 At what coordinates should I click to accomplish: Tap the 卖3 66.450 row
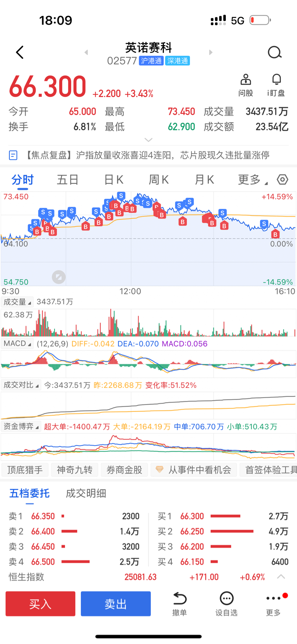[x=74, y=547]
